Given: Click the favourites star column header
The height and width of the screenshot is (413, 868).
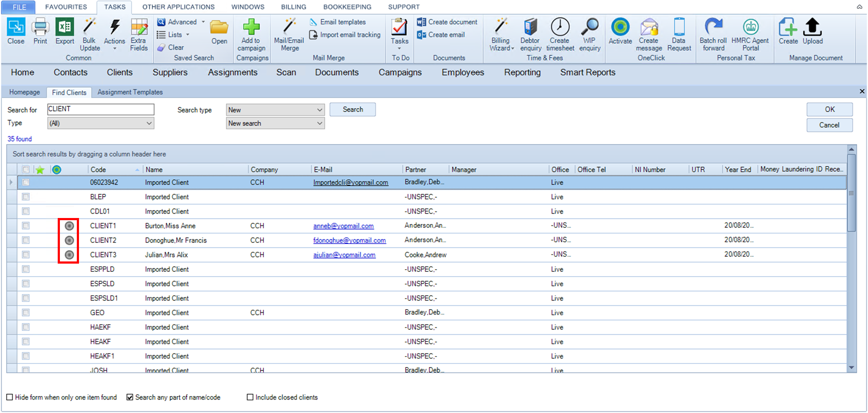Looking at the screenshot, I should point(40,169).
